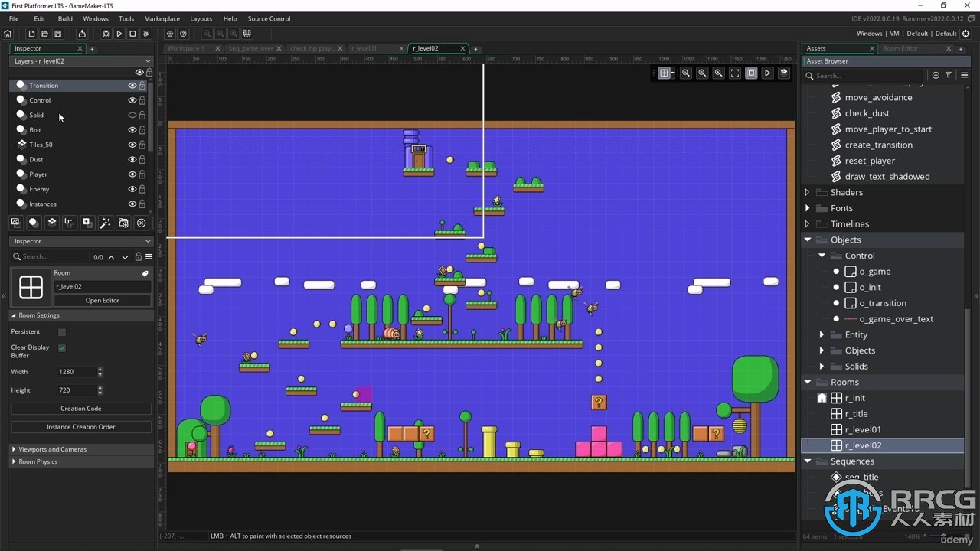
Task: Fit the room to the window
Action: point(735,73)
